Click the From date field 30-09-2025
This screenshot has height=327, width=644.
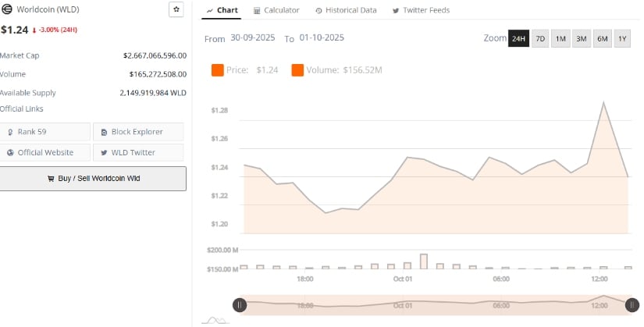coord(254,38)
